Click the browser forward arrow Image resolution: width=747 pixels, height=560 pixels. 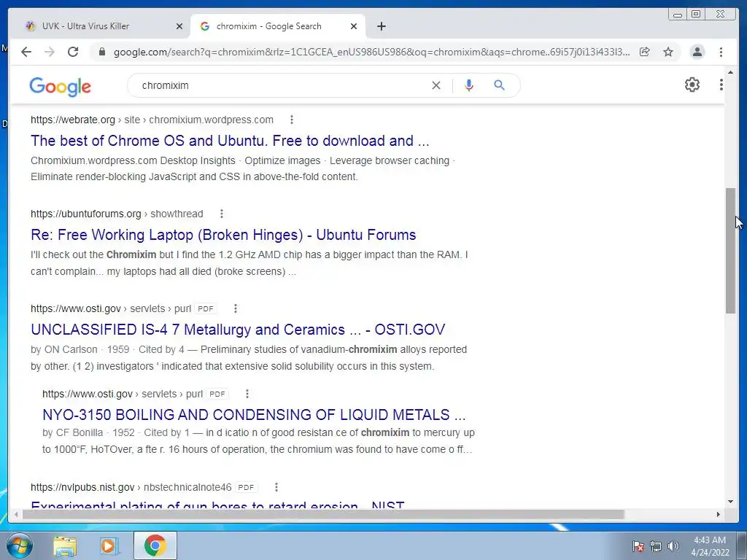tap(50, 52)
